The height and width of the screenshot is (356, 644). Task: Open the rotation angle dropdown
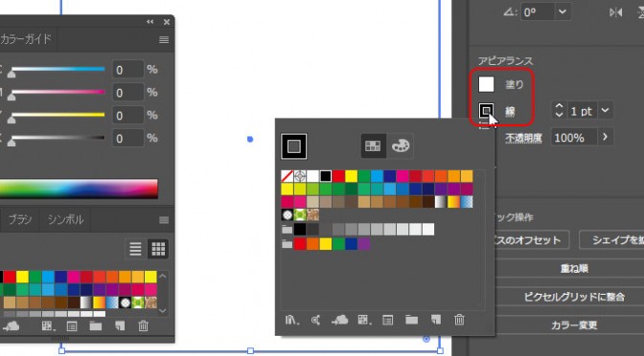tap(563, 11)
